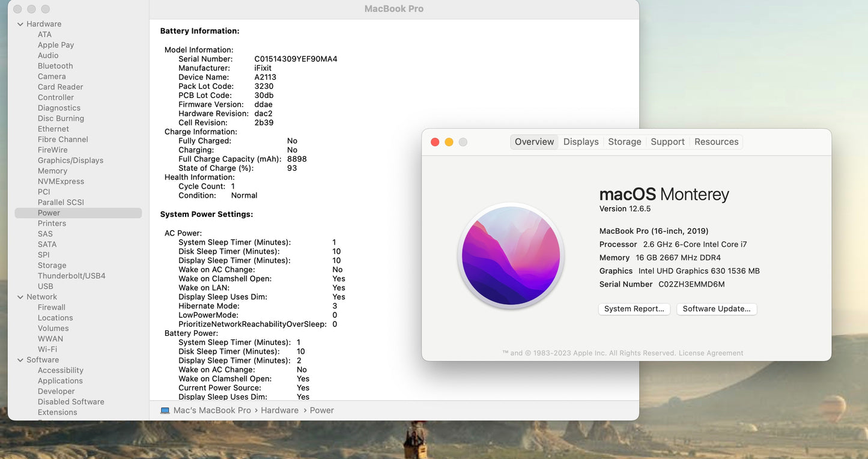
Task: Open Applications under Software
Action: tap(60, 381)
